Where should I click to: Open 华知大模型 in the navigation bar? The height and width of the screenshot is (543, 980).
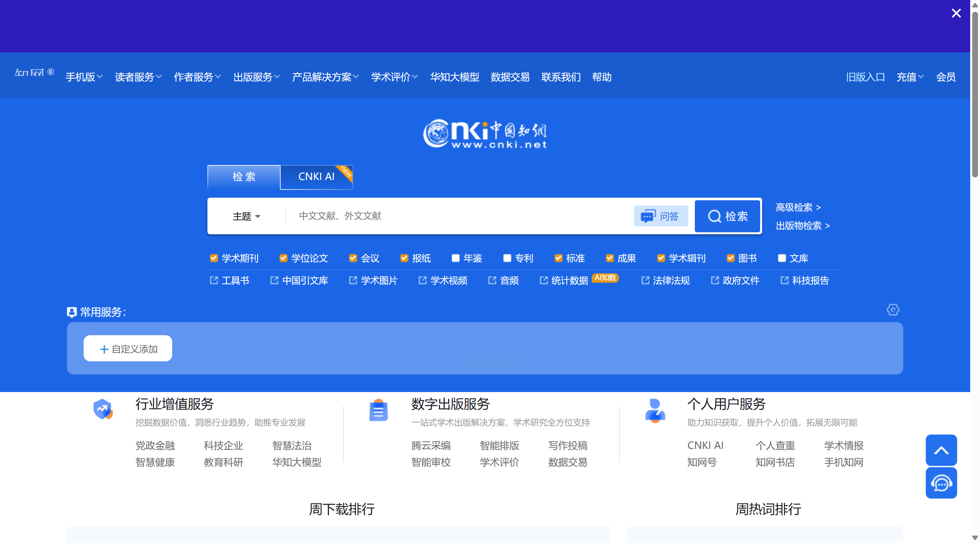[x=455, y=77]
